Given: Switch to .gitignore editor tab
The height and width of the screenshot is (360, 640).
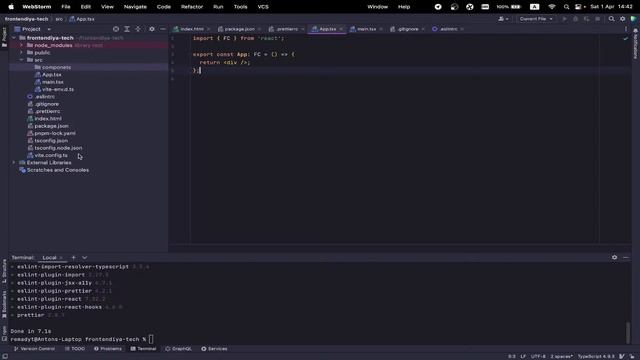Looking at the screenshot, I should pos(407,29).
